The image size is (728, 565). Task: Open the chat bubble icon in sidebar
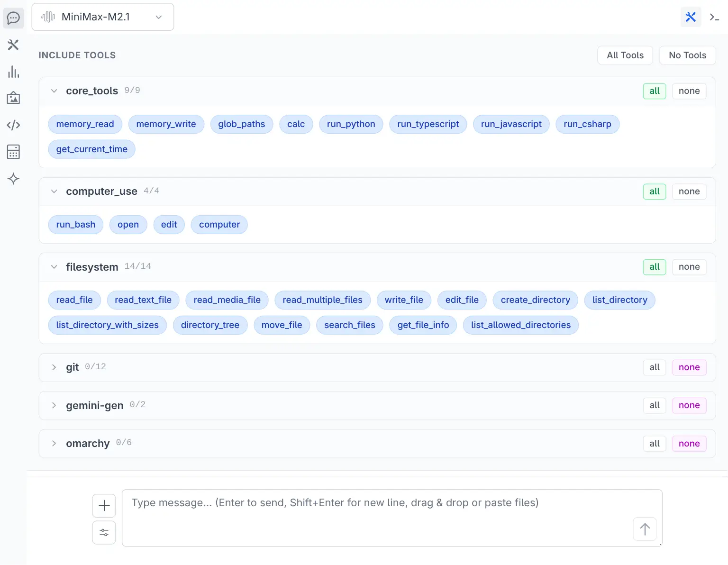(x=13, y=18)
